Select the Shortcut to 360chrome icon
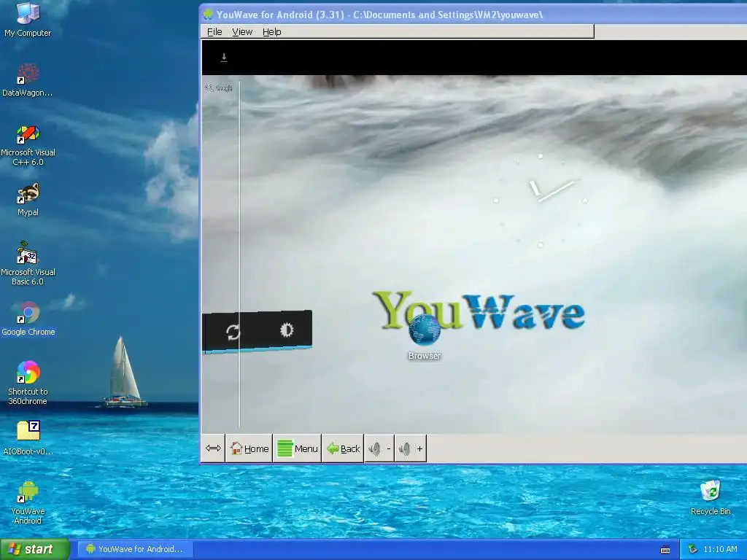 pos(28,384)
